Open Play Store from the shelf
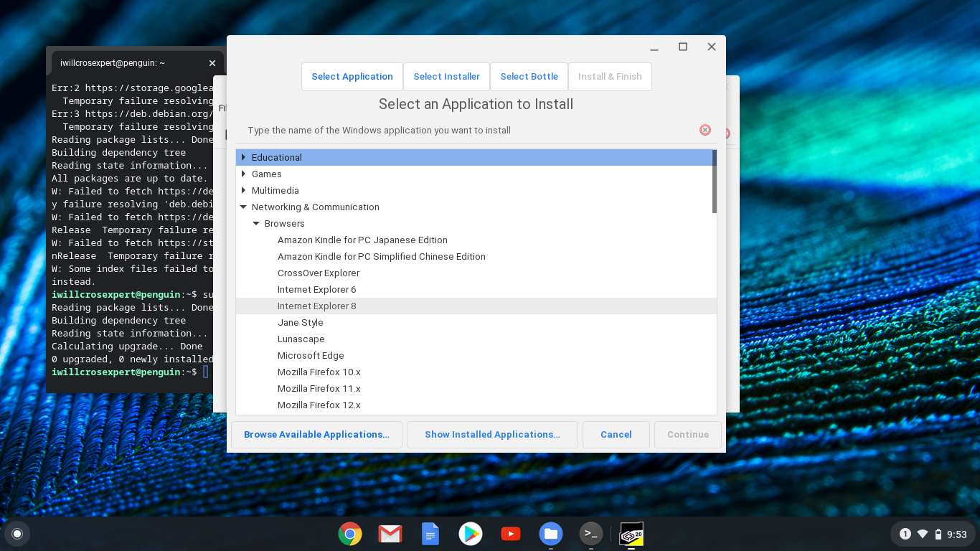 tap(471, 534)
